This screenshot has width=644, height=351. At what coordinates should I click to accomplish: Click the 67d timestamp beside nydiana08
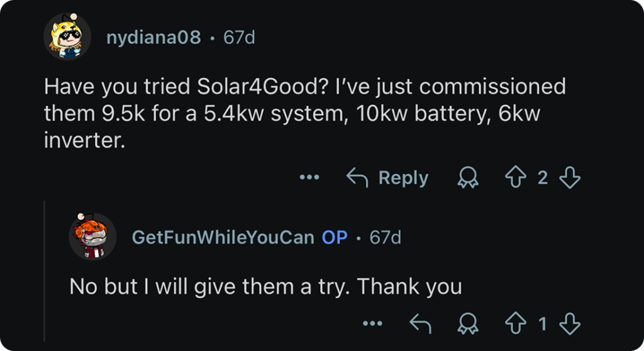click(x=240, y=38)
